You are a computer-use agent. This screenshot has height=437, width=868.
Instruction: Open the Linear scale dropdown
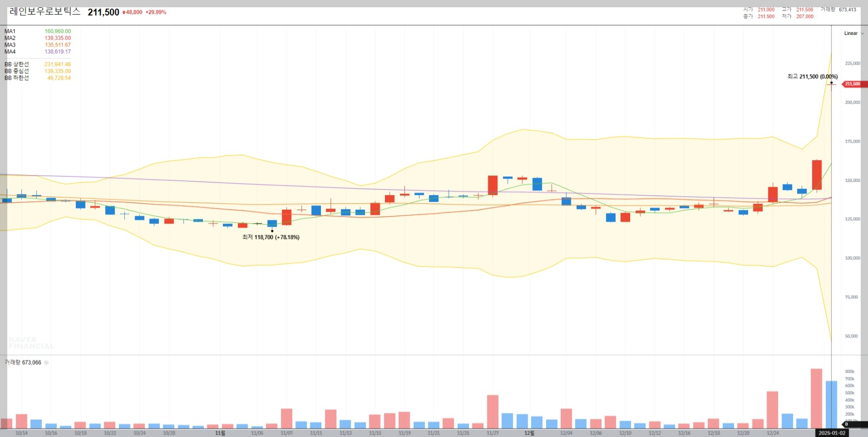pos(854,33)
